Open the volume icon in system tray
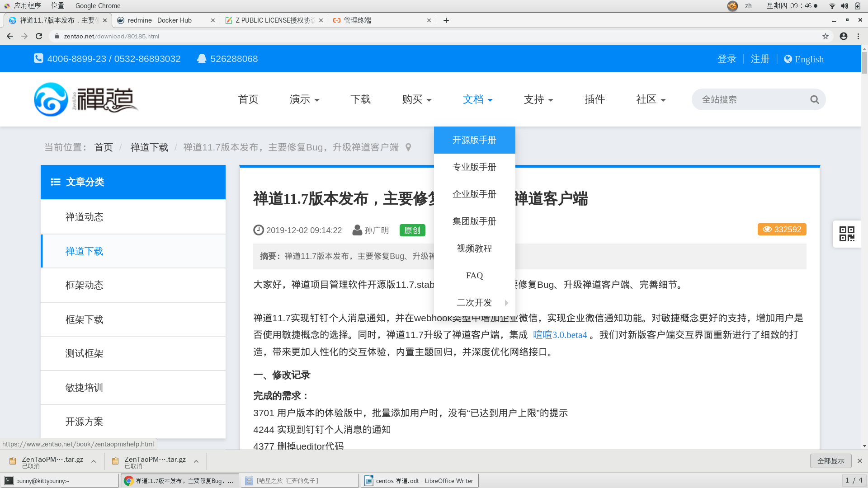 [844, 6]
